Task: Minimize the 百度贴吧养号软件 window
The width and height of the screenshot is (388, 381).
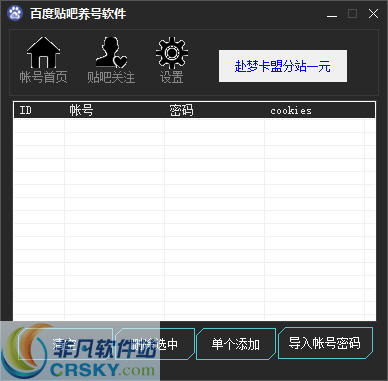Action: point(332,14)
